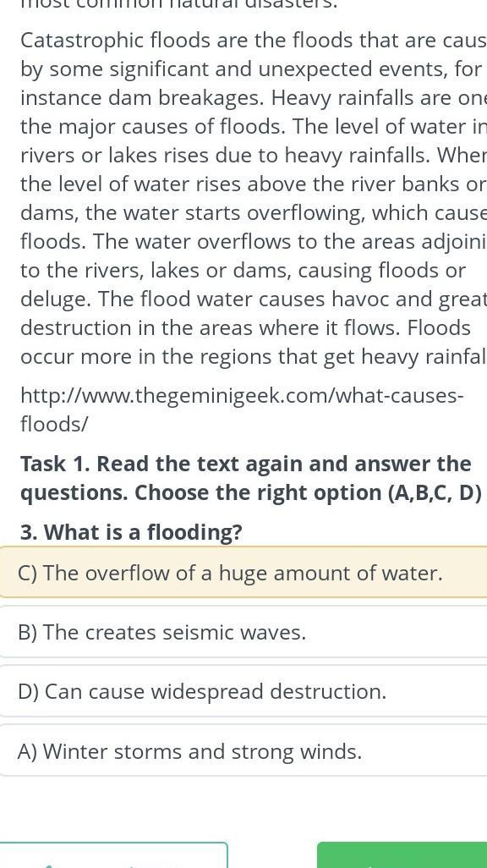Pick answer D Can cause widespread destruction

click(x=243, y=691)
